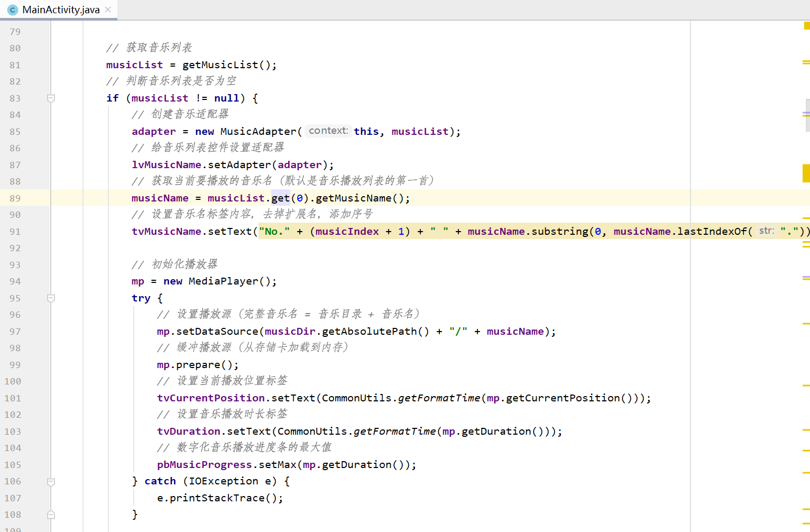Screen dimensions: 810x532
Task: Click the getMusicName method call
Action: pos(354,198)
